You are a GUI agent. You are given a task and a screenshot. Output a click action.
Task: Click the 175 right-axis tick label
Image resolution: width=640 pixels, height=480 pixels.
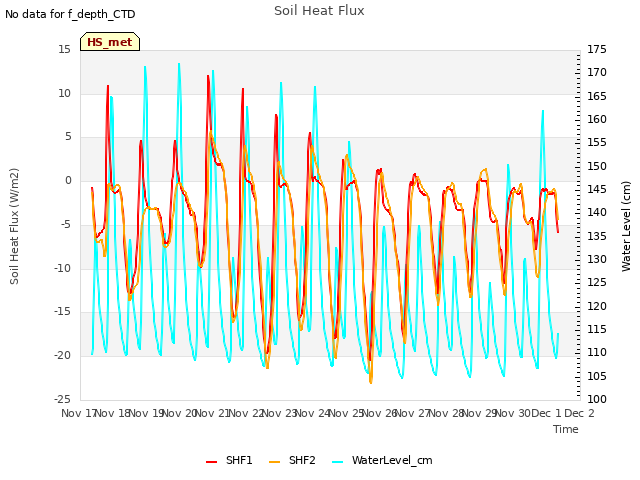coord(597,49)
